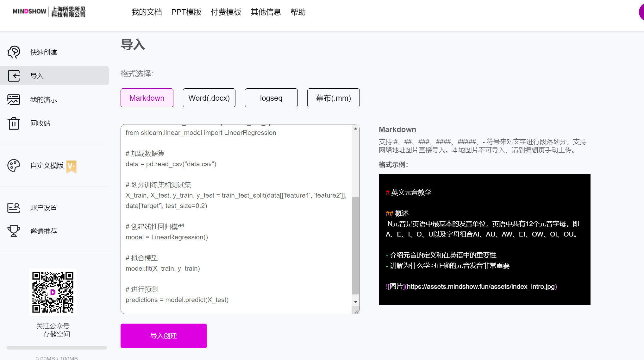The image size is (644, 360).
Task: Click the 导入创建 button
Action: point(163,336)
